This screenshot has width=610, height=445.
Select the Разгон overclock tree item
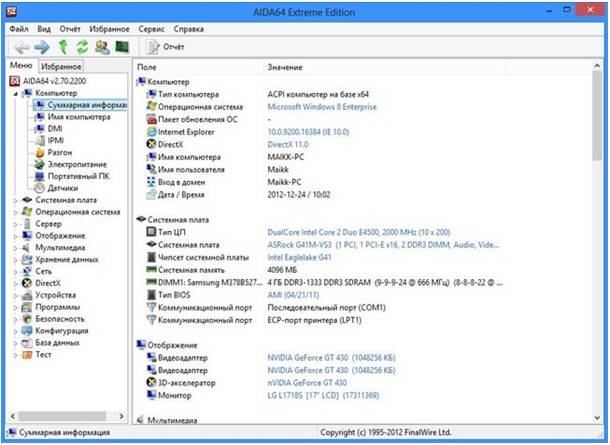(x=61, y=154)
